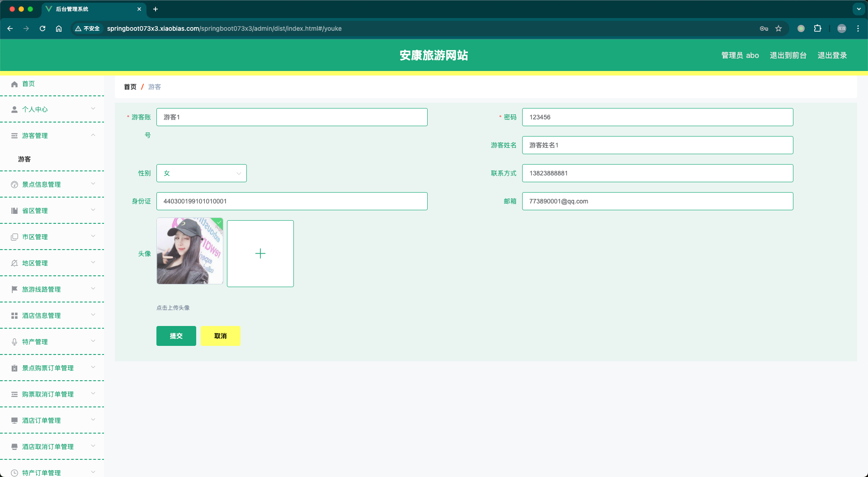Click the icon beside 景点信息管理
Screen dimensions: 868x477
tap(14, 184)
